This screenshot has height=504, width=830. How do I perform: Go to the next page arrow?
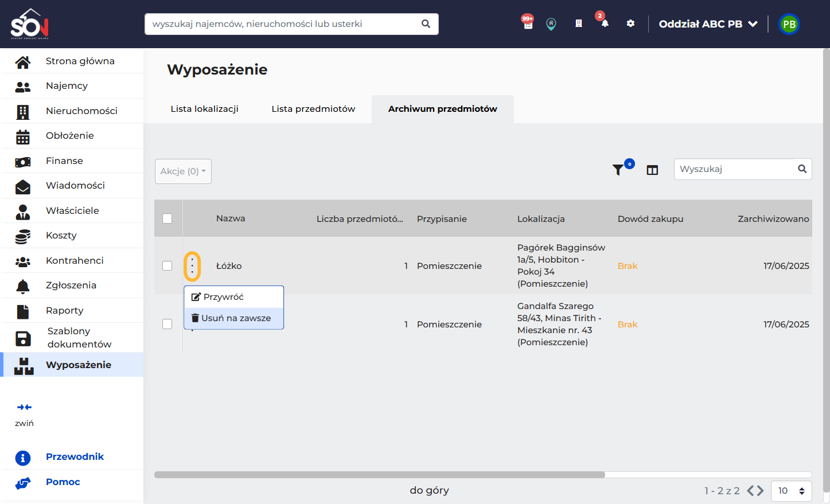click(760, 491)
